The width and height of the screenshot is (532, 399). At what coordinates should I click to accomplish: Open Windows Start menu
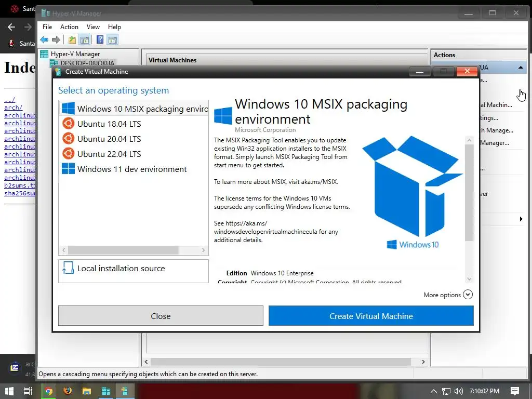[x=9, y=391]
